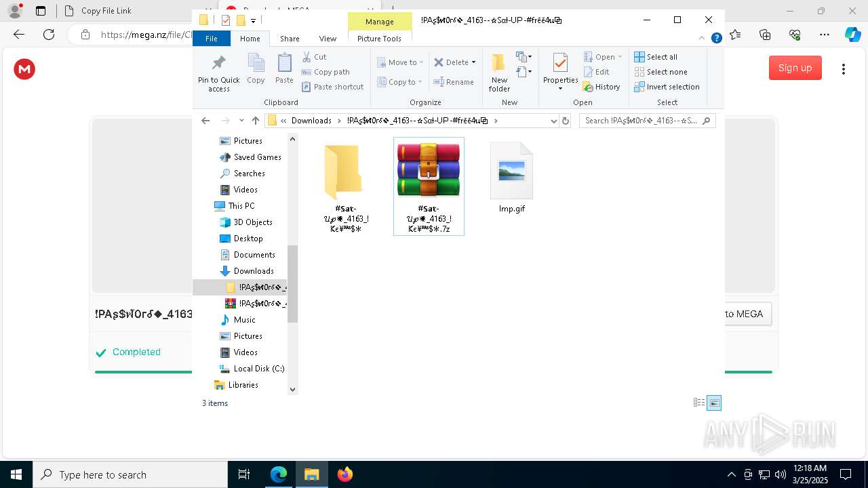Expand the Properties dropdown arrow
The height and width of the screenshot is (488, 868).
(560, 89)
